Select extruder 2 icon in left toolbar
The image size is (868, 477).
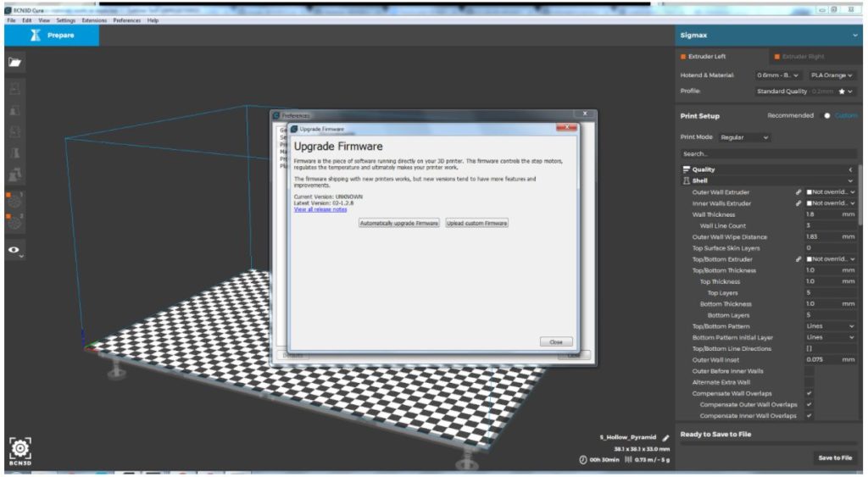14,222
